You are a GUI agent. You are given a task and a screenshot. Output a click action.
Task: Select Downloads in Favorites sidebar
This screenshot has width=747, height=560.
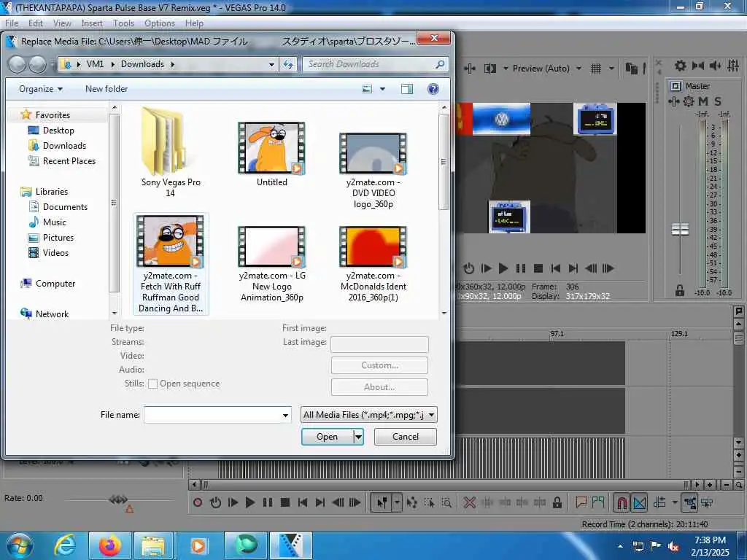pos(64,146)
